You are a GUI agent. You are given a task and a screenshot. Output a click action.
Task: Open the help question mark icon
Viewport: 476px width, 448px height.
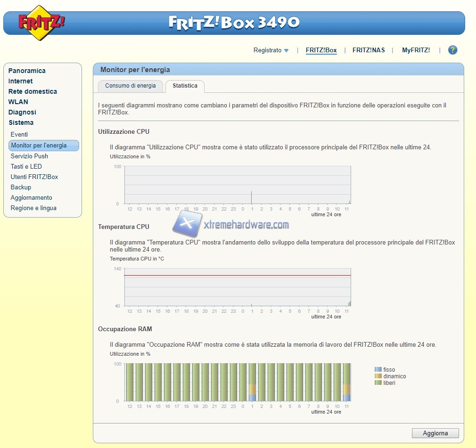coord(452,50)
